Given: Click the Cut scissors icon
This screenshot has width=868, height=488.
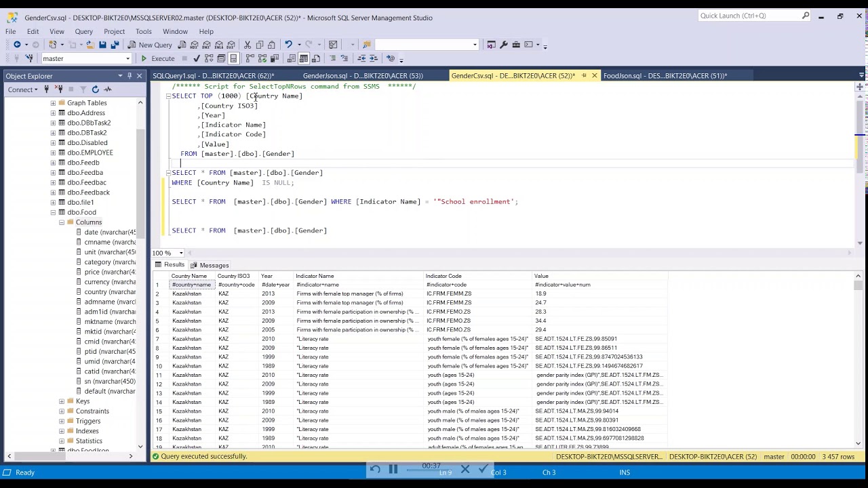Looking at the screenshot, I should (248, 45).
